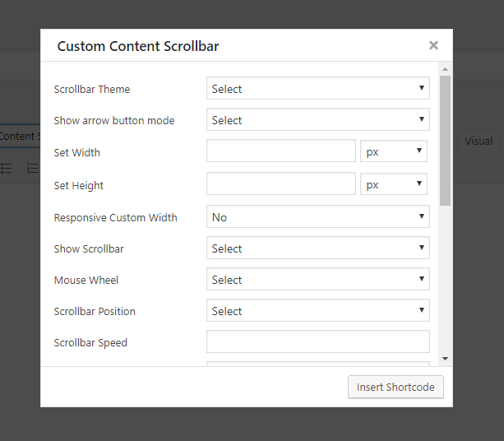504x441 pixels.
Task: Click the Set Width input field
Action: pyautogui.click(x=280, y=151)
